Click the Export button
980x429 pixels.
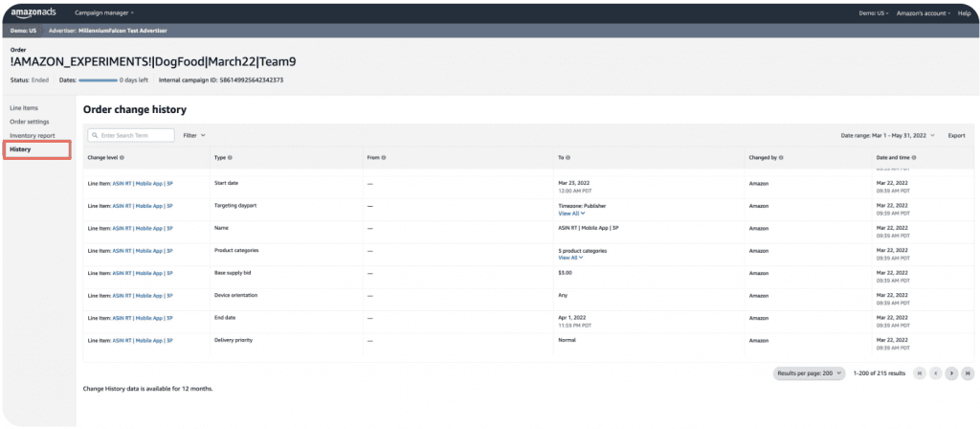click(956, 136)
